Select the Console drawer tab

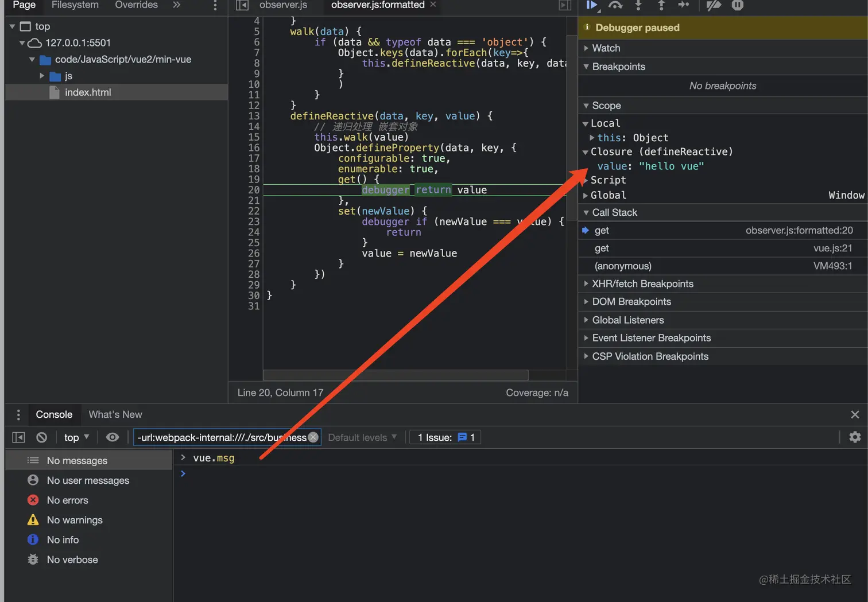pyautogui.click(x=54, y=415)
